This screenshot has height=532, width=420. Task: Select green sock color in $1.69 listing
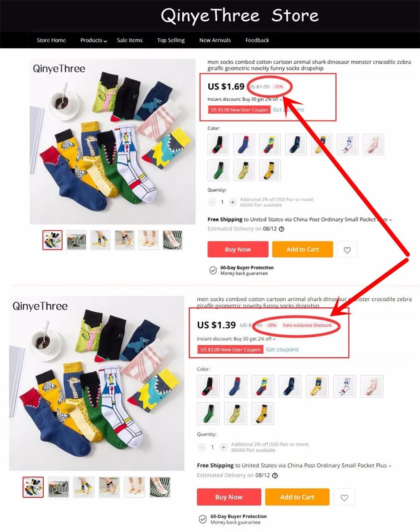point(218,170)
